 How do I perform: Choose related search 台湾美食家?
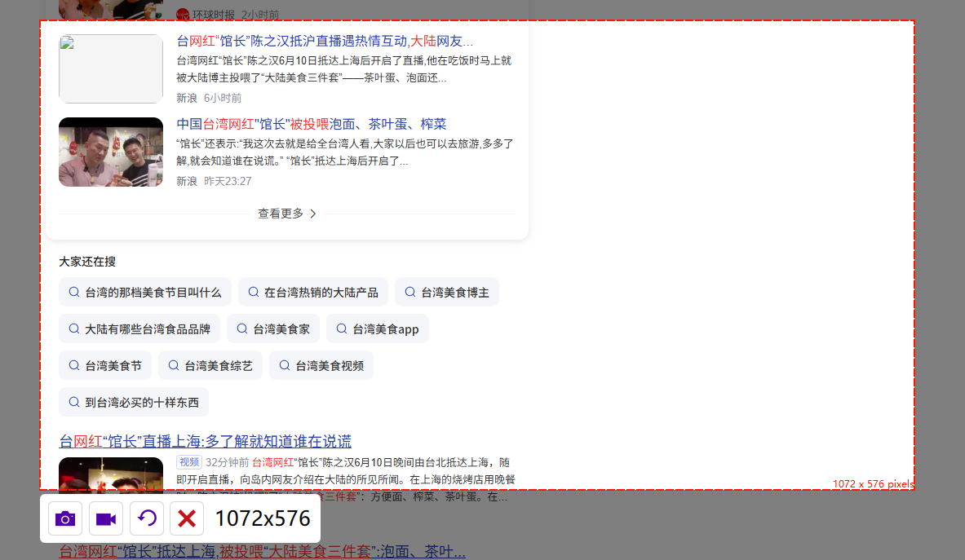click(x=273, y=329)
